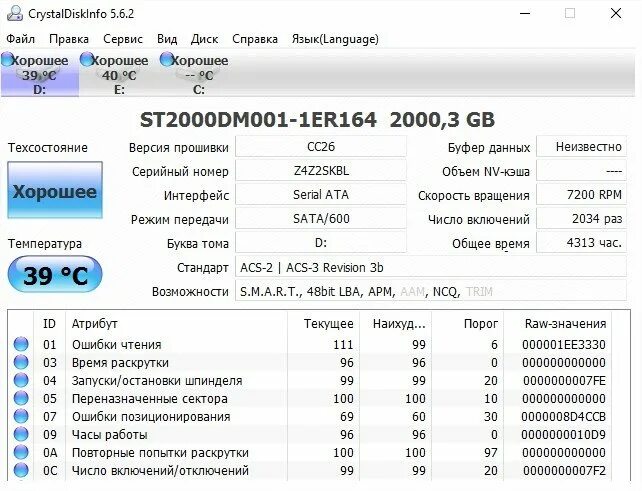642x491 pixels.
Task: Click status dot for Ошибки позиционирования row
Action: (21, 416)
